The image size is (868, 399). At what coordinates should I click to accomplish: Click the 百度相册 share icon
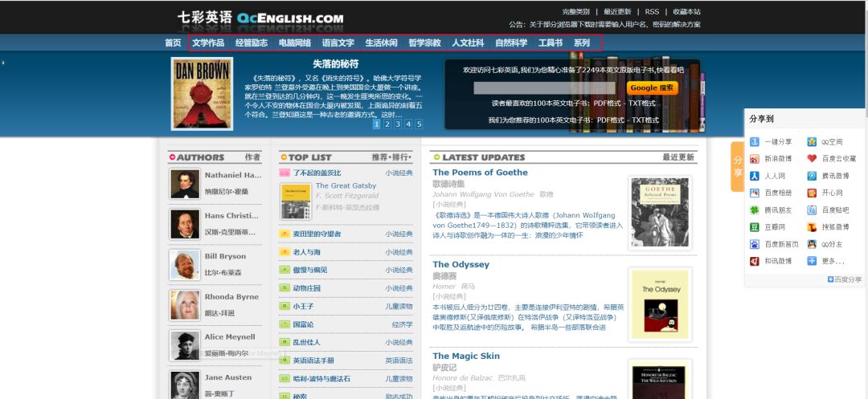point(754,193)
